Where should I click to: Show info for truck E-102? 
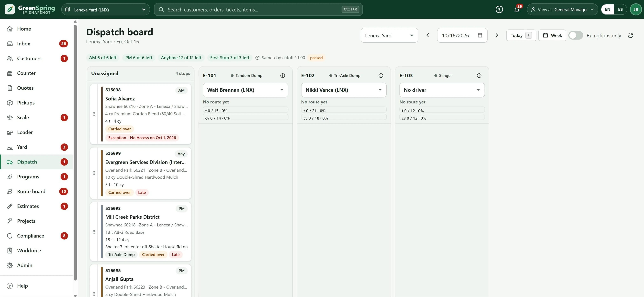(x=381, y=75)
